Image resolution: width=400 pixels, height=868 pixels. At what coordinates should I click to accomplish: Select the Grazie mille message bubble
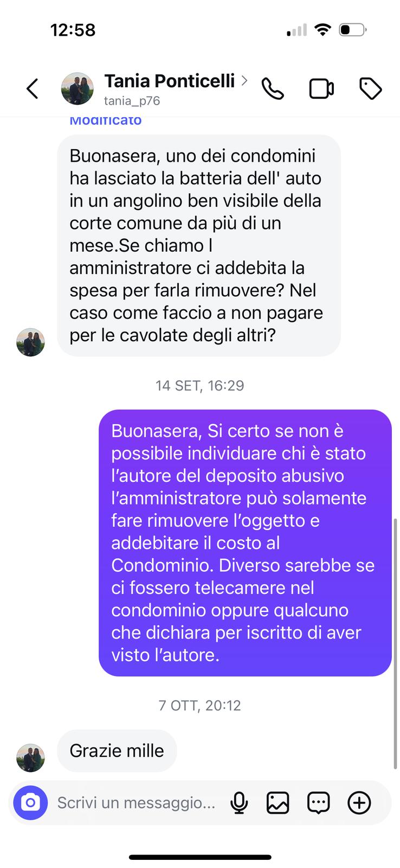(x=117, y=751)
